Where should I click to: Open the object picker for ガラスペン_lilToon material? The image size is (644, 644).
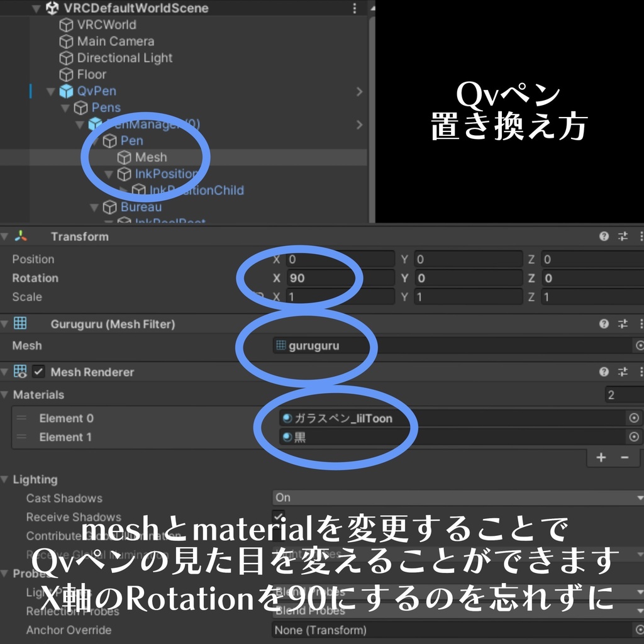[635, 418]
